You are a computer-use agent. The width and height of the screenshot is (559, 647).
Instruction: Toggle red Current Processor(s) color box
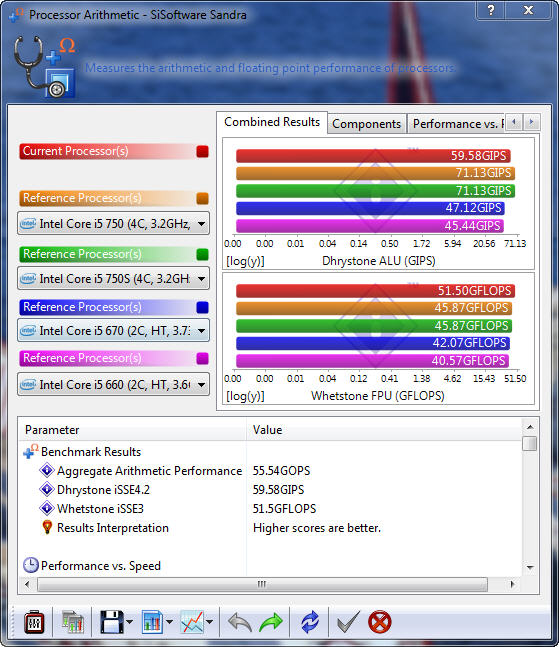tap(202, 151)
